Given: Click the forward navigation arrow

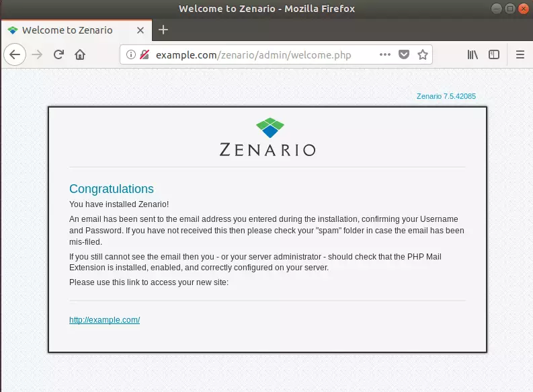Looking at the screenshot, I should tap(37, 54).
